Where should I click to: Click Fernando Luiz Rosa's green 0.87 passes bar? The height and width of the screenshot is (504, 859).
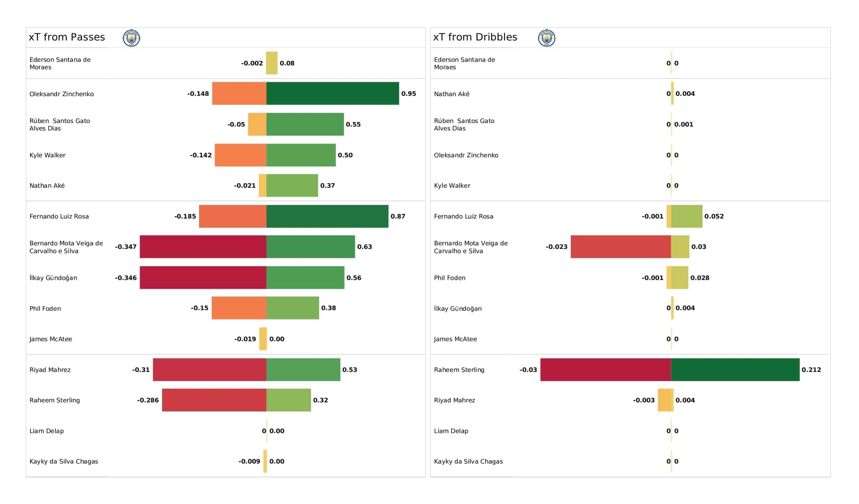tap(327, 216)
